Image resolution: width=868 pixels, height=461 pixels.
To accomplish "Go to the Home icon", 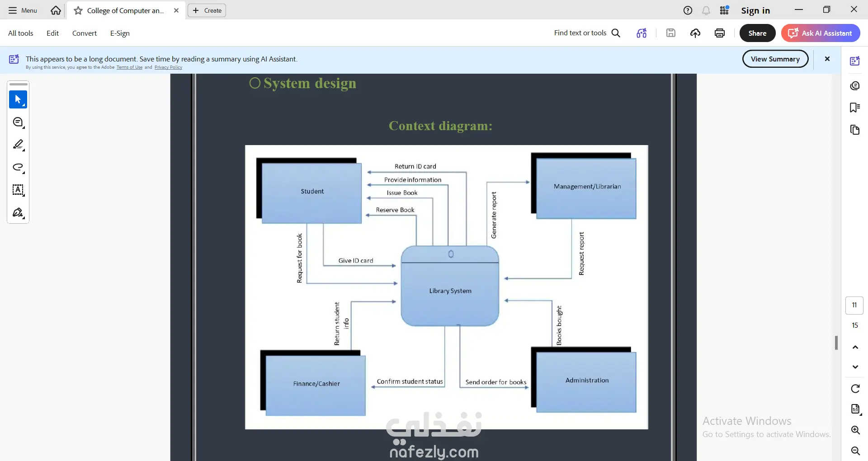I will click(x=56, y=10).
